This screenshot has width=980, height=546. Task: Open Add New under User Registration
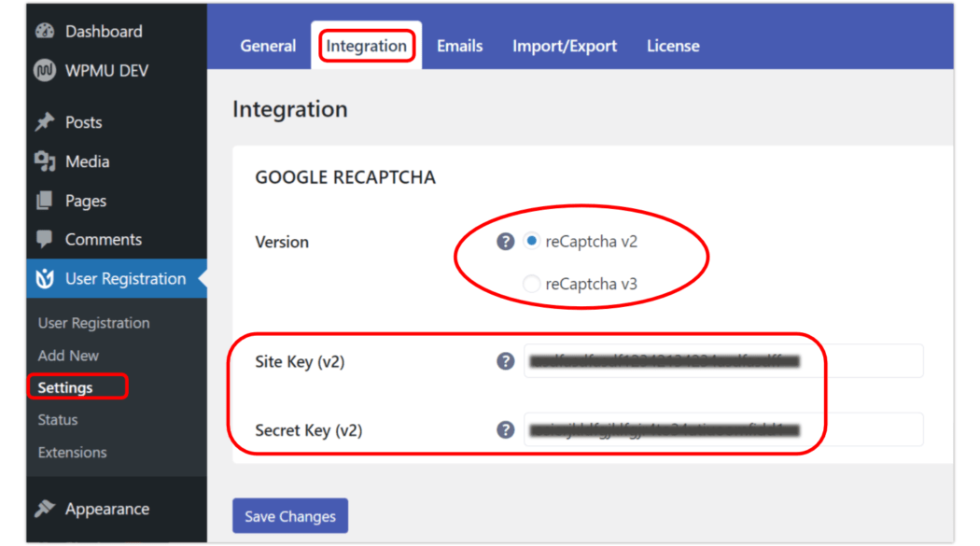coord(67,355)
